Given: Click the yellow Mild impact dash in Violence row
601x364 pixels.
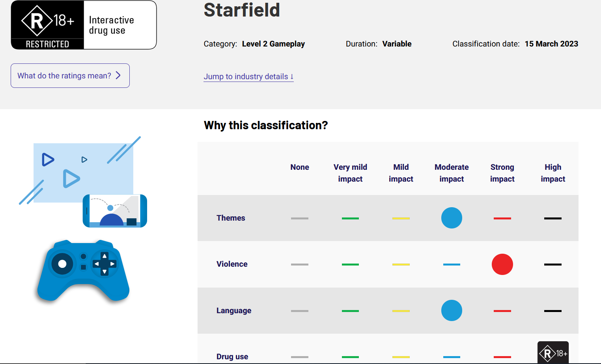Looking at the screenshot, I should point(401,264).
